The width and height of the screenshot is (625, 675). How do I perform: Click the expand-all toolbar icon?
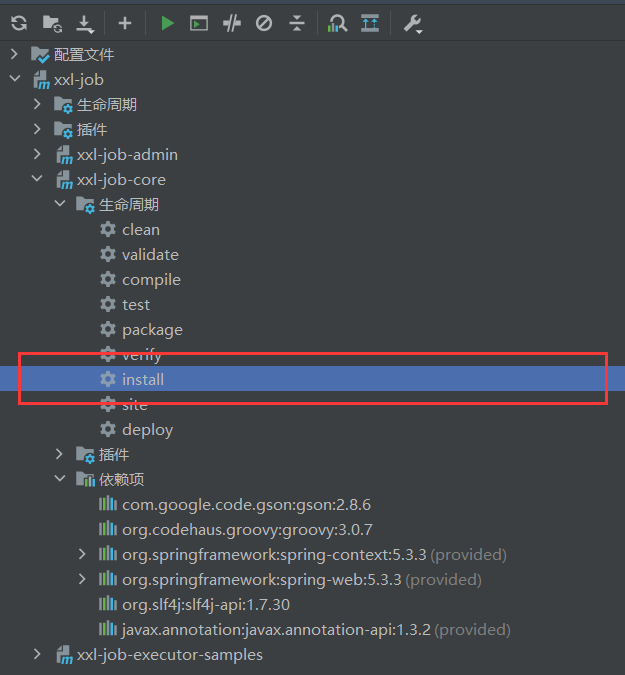370,23
